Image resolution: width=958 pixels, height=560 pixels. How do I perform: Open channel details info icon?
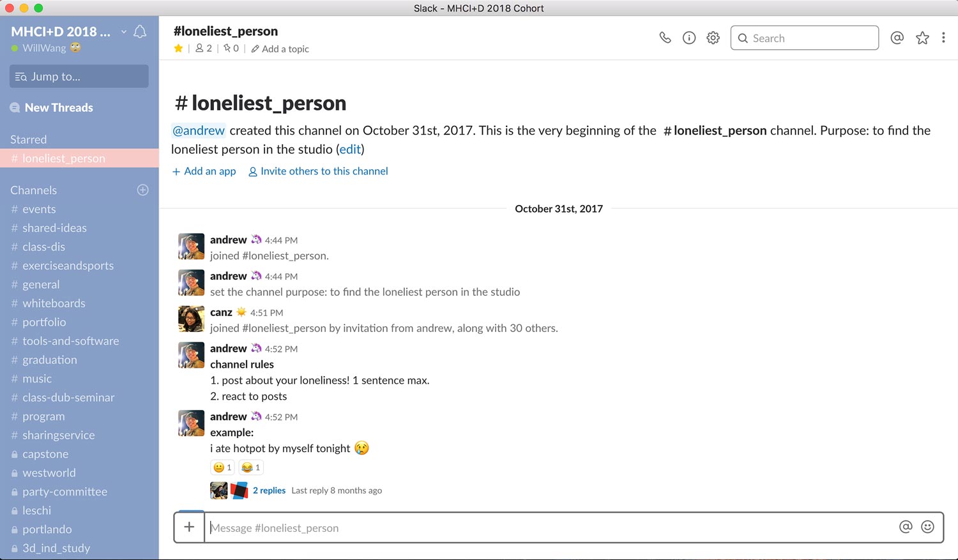pyautogui.click(x=689, y=38)
